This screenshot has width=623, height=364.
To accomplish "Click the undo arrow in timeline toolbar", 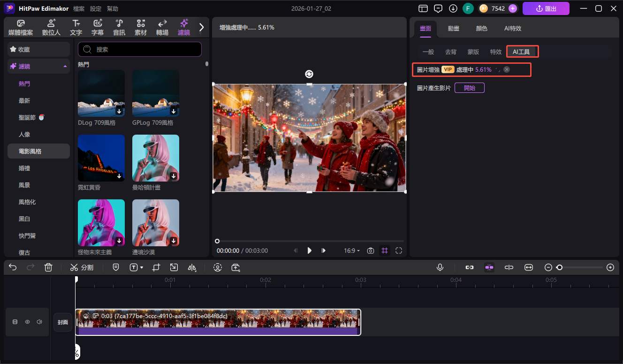I will pos(13,267).
